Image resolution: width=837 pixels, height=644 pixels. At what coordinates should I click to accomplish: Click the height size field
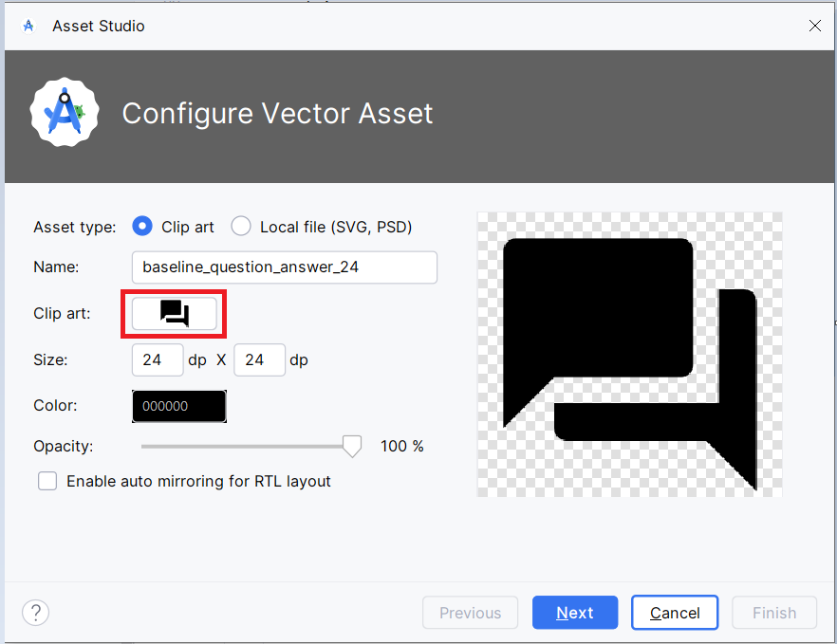pyautogui.click(x=259, y=359)
